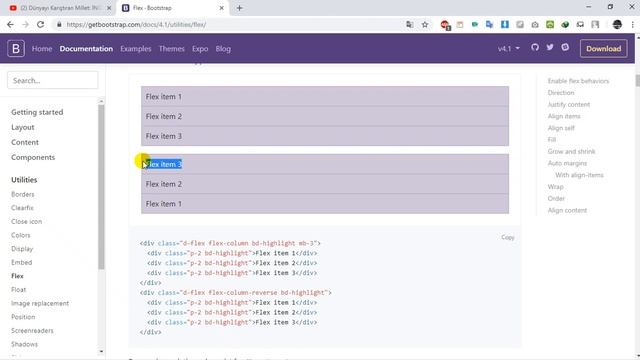Click the site lock icon in the address bar
640x360 pixels.
pyautogui.click(x=59, y=24)
